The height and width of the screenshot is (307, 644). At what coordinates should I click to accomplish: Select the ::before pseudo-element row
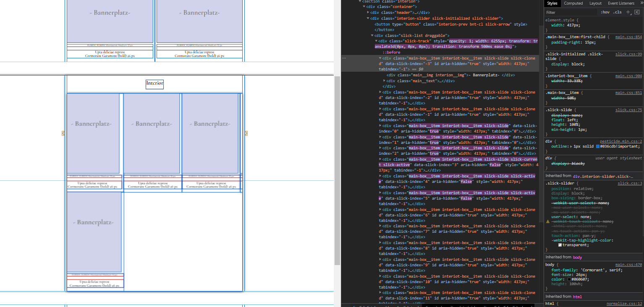[391, 52]
